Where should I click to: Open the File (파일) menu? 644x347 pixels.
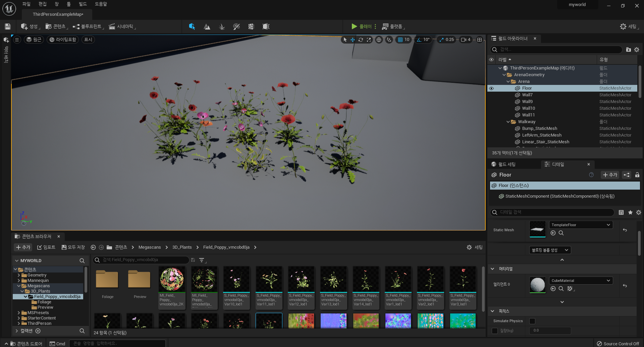(x=26, y=4)
